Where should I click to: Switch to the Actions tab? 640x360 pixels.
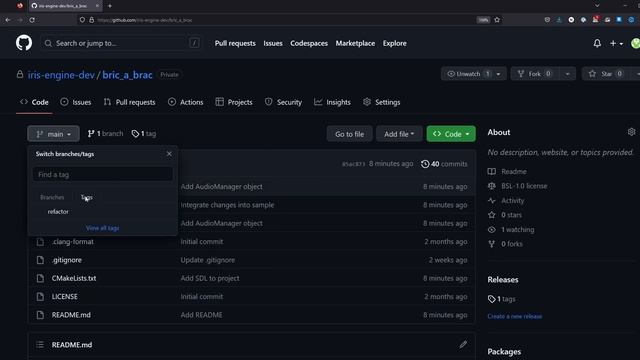click(185, 102)
